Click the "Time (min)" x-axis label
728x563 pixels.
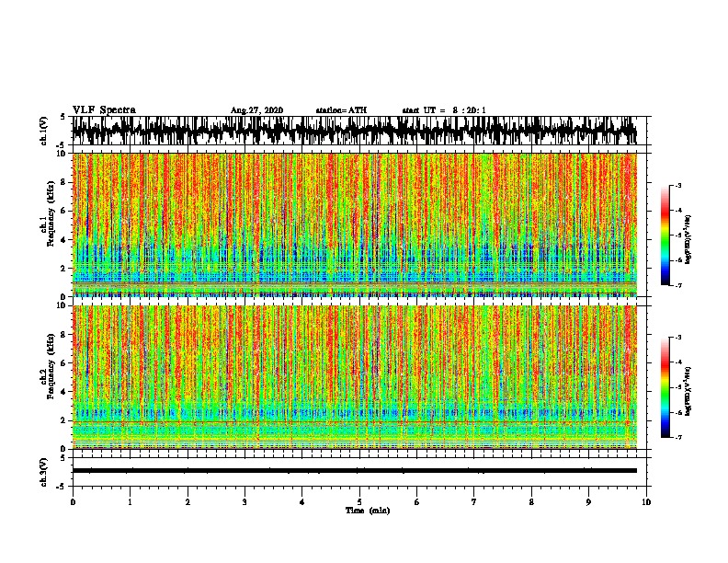pos(368,511)
